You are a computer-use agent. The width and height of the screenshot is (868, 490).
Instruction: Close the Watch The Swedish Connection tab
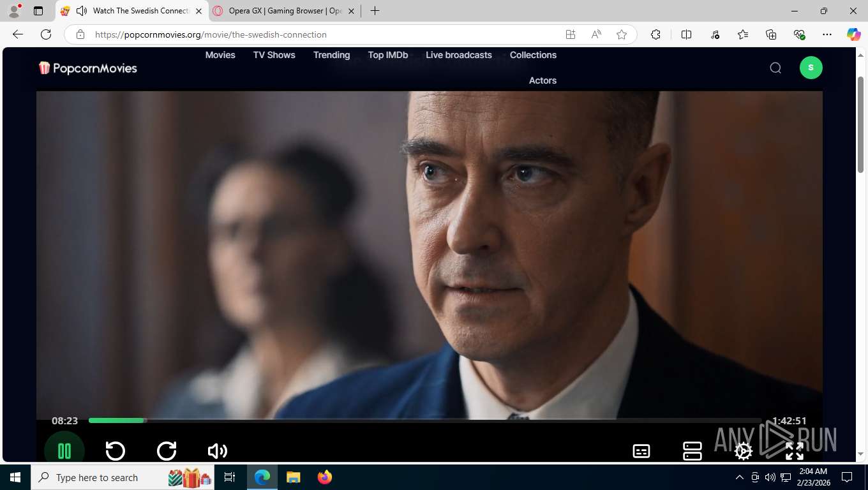pyautogui.click(x=198, y=11)
